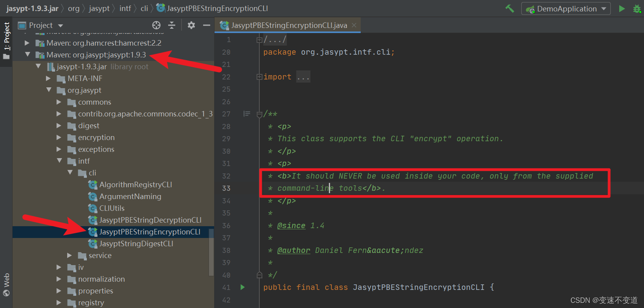Toggle the 1: Project side tool tab
Screen dimensions: 644x308
6,41
